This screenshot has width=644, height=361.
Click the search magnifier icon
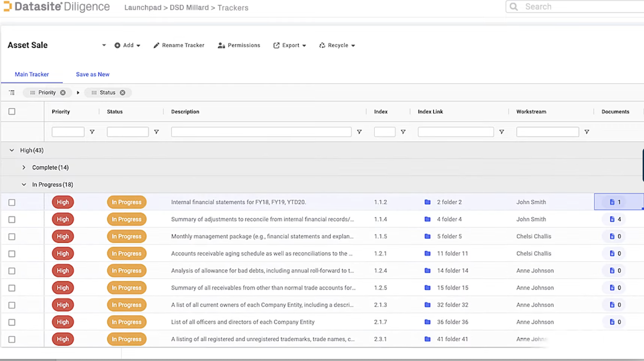click(514, 7)
